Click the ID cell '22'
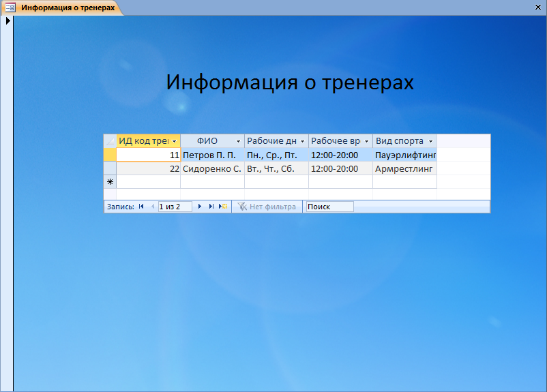 [x=148, y=169]
